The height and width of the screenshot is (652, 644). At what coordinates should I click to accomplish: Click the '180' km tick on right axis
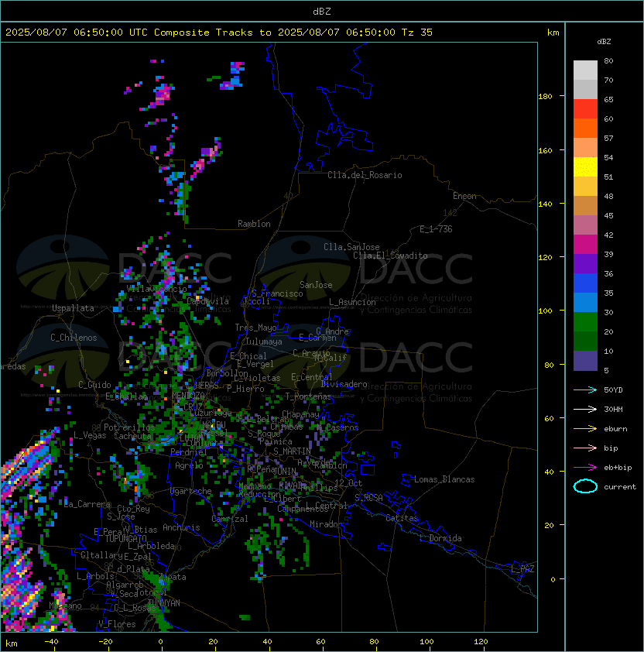545,97
